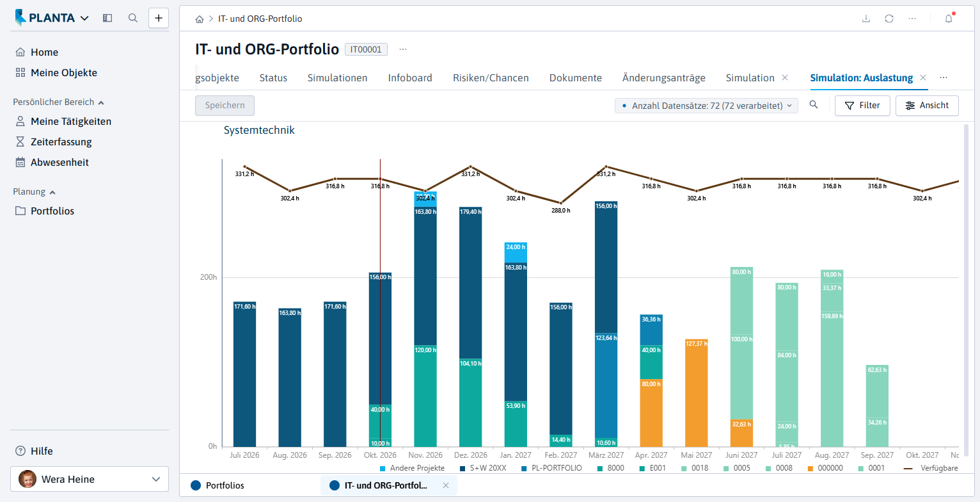Click the Filter button

coord(862,106)
